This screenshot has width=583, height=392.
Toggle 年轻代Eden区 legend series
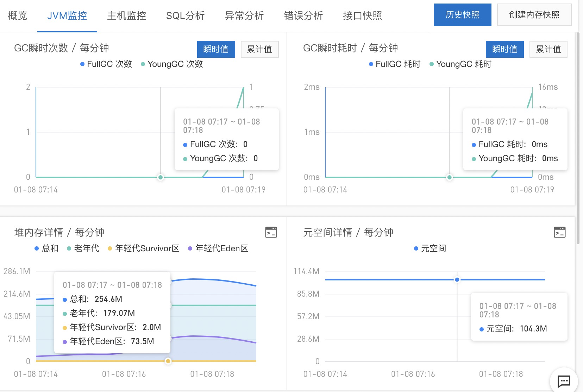click(218, 248)
